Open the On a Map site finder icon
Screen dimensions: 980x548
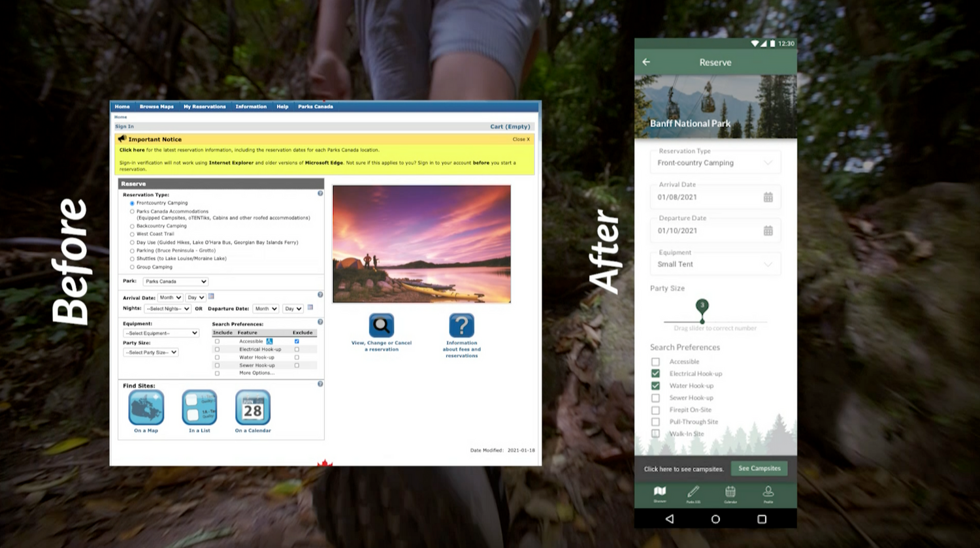coord(146,408)
